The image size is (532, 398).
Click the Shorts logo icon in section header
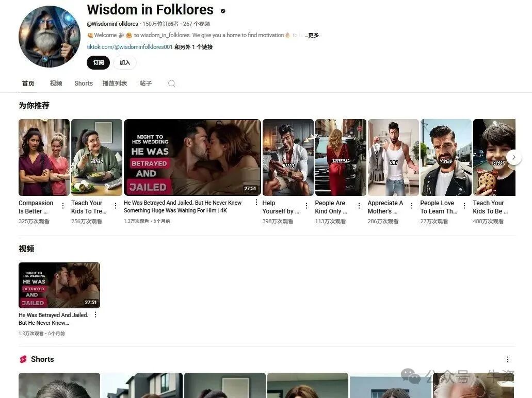click(x=23, y=359)
